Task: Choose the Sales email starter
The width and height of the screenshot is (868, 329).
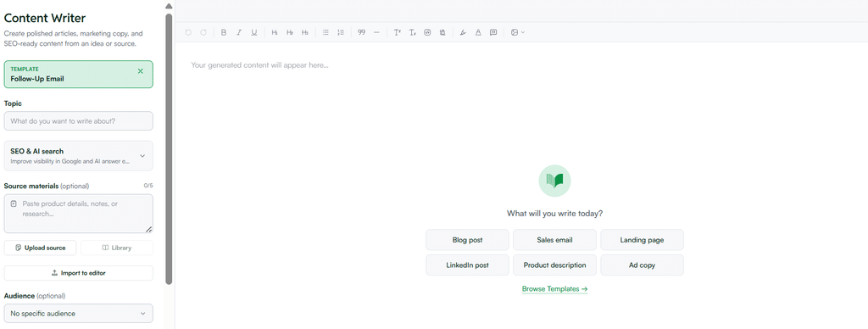Action: click(x=554, y=240)
